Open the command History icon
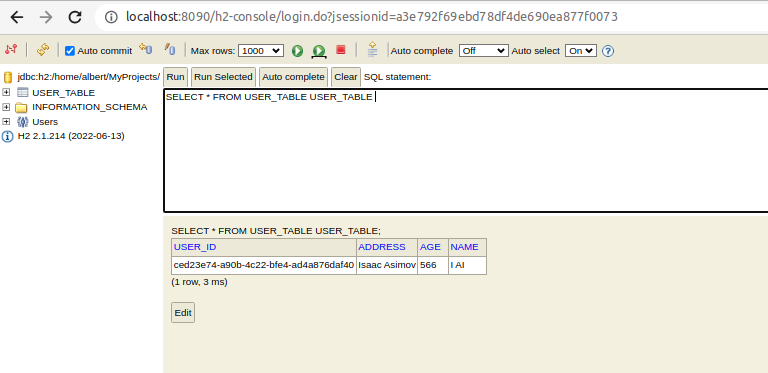 click(373, 49)
